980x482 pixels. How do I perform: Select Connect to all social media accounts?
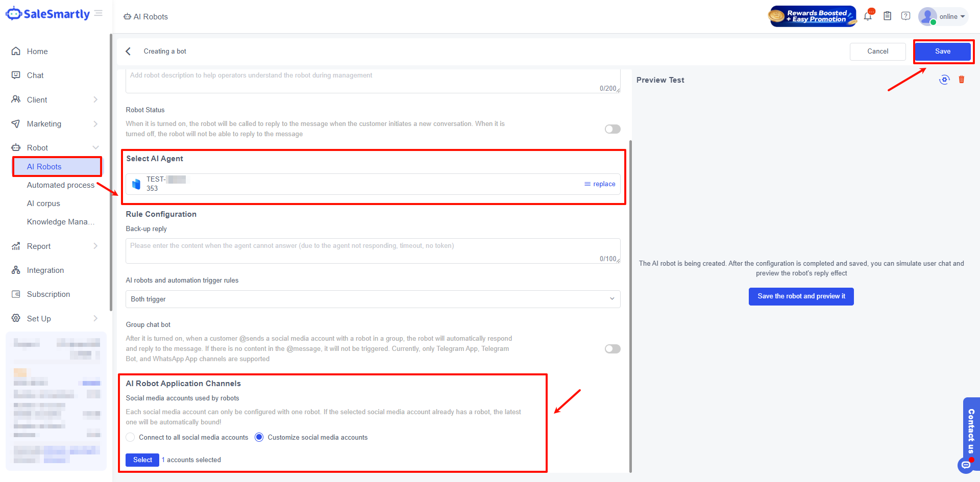131,438
